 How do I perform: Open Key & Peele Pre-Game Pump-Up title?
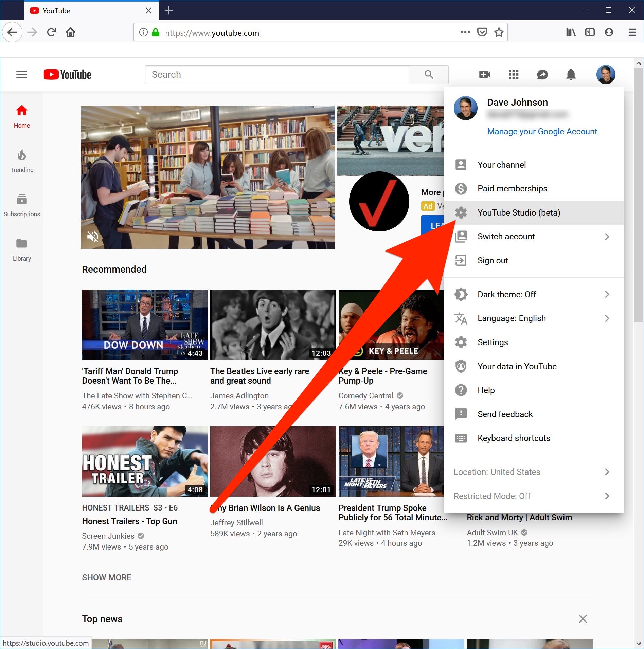[x=383, y=376]
